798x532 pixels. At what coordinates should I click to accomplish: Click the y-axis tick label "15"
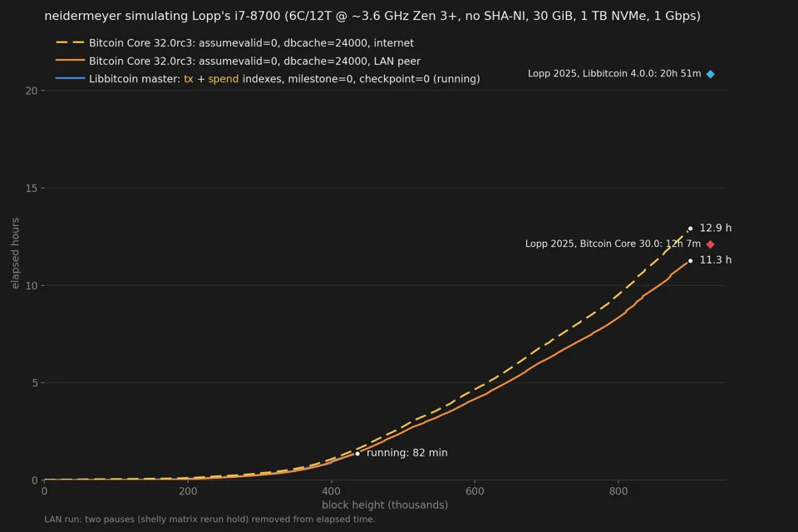coord(32,189)
